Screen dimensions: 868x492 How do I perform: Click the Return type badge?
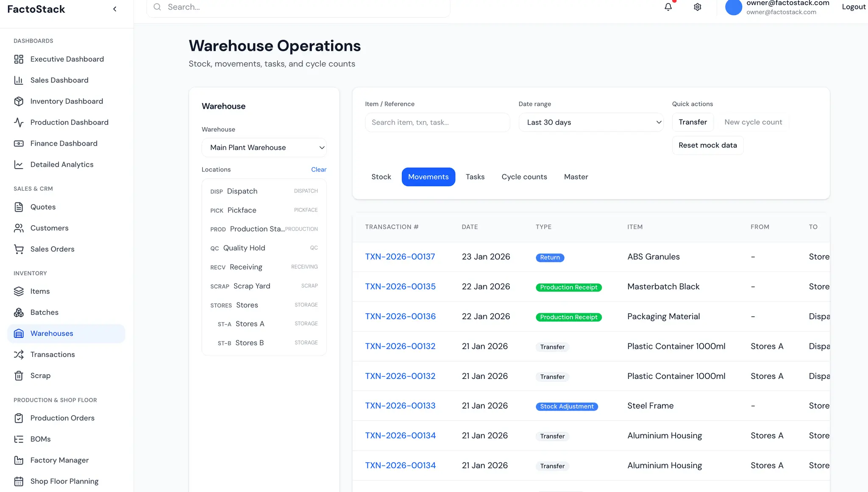(x=550, y=257)
